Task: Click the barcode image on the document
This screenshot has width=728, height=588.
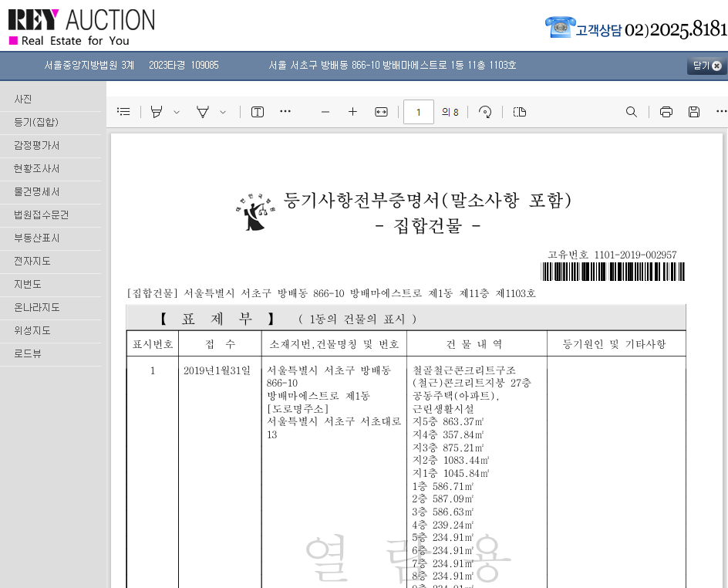Action: 613,272
